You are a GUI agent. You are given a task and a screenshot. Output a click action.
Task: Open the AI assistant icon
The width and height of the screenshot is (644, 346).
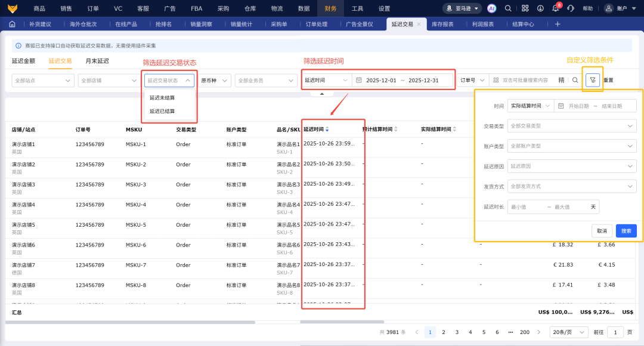(x=491, y=8)
